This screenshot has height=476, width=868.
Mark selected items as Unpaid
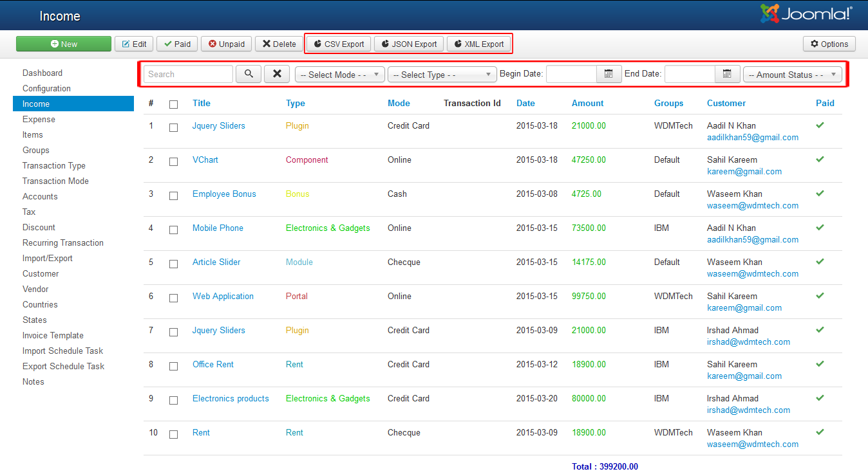(x=227, y=44)
